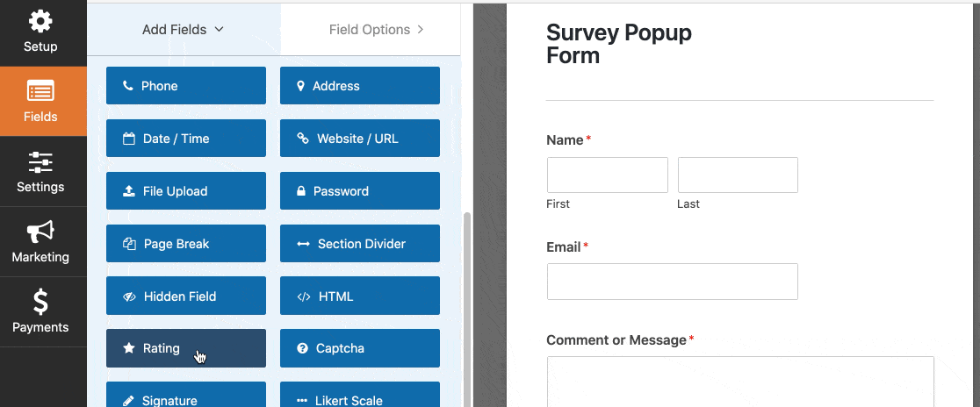This screenshot has height=407, width=980.
Task: Insert a Section Divider field
Action: (359, 244)
